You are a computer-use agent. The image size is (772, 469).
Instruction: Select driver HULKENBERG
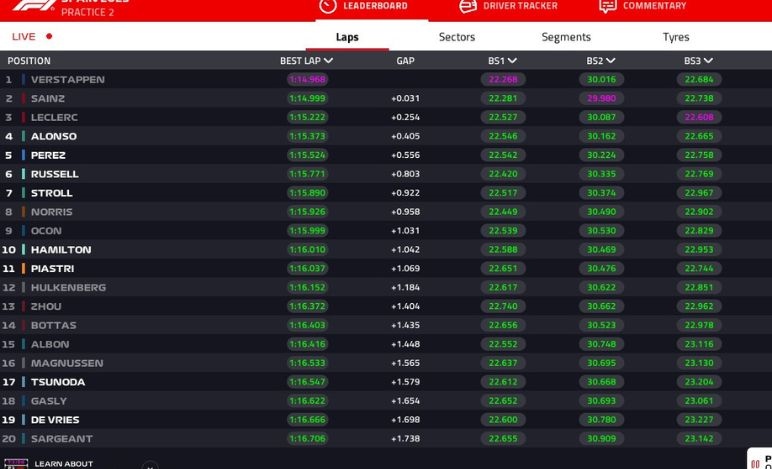(68, 287)
